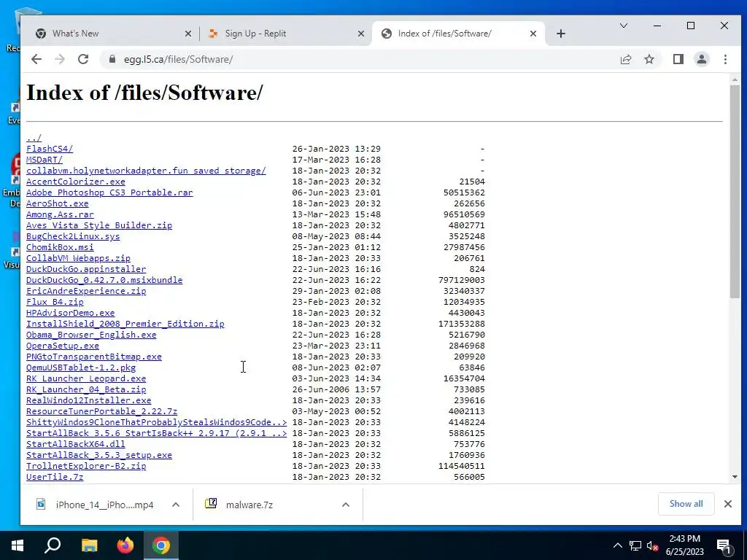
Task: Reload the current page
Action: 83,60
